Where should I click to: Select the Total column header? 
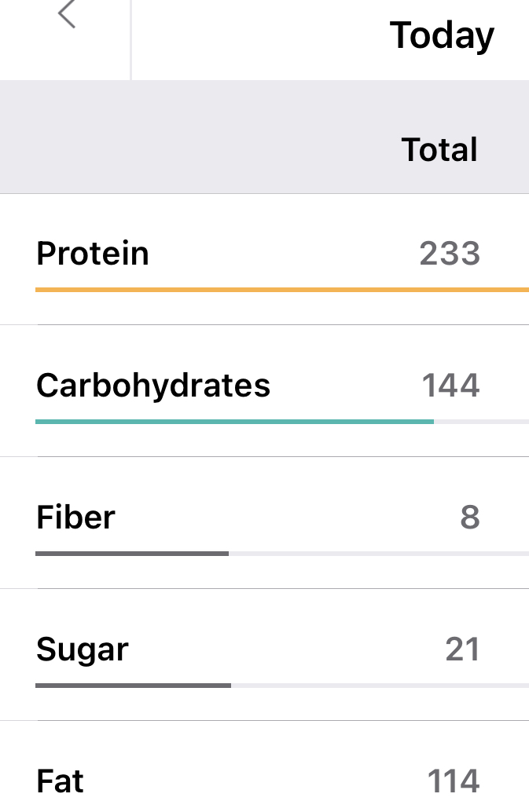[x=439, y=150]
